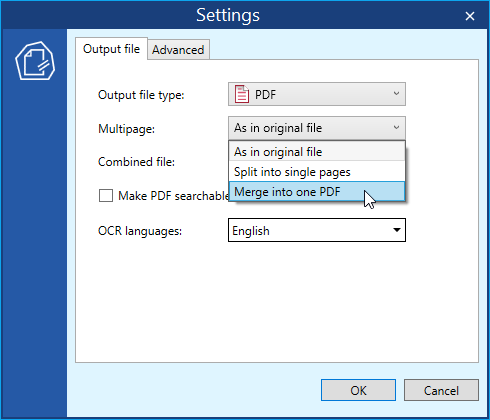Open the Advanced tab
The image size is (490, 420).
(178, 50)
